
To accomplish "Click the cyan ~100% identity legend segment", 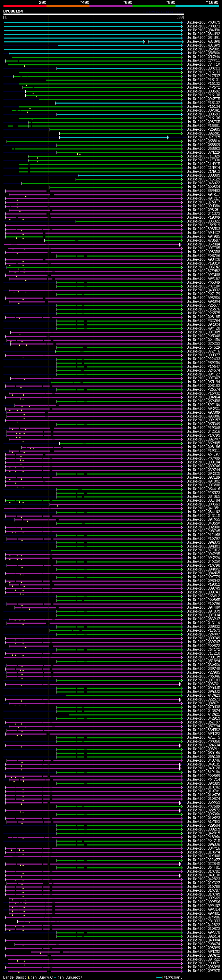I will tap(197, 6).
